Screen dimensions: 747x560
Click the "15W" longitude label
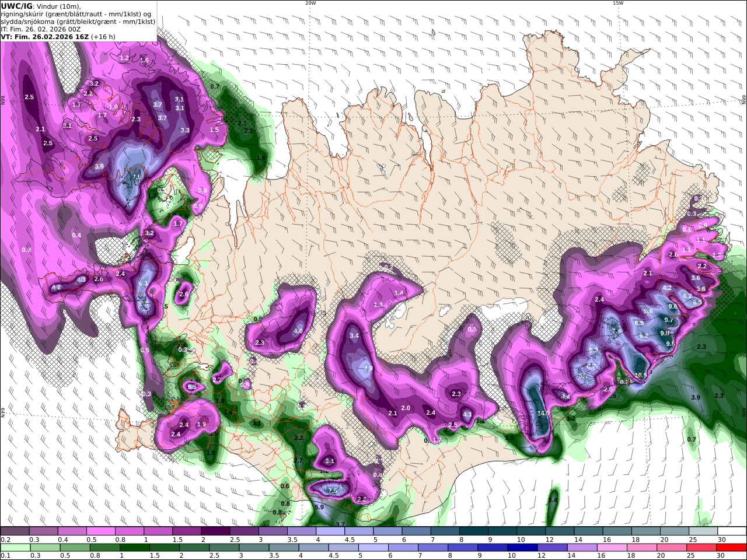pos(618,3)
